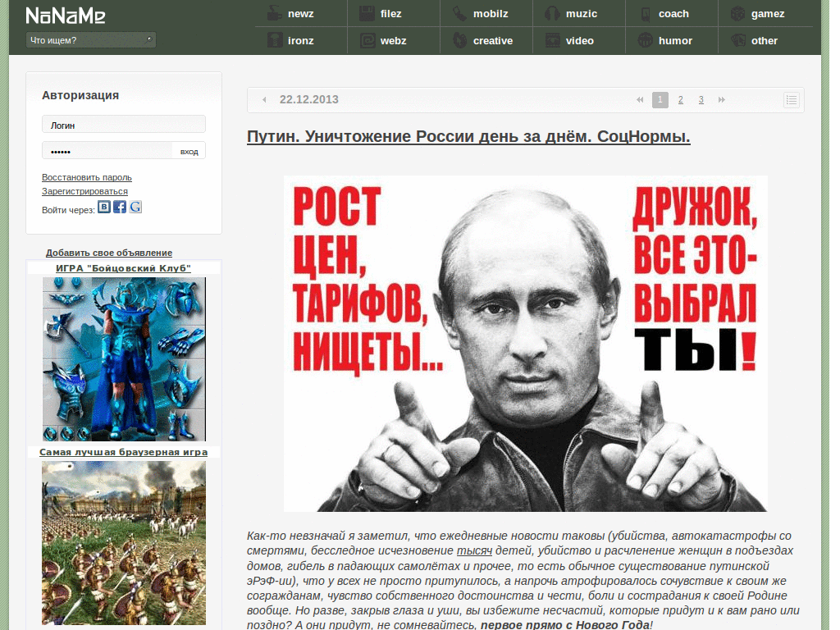The width and height of the screenshot is (840, 630).
Task: Log in with the Facebook icon
Action: coord(119,207)
